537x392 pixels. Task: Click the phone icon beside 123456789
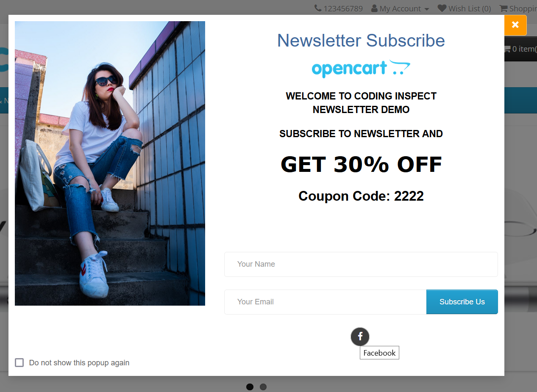click(x=318, y=8)
